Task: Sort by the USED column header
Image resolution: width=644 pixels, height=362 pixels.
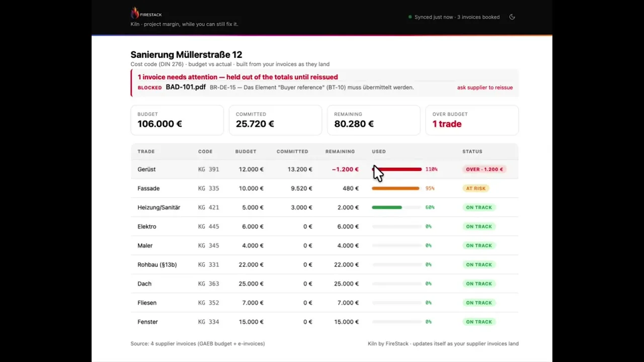Action: pyautogui.click(x=379, y=151)
